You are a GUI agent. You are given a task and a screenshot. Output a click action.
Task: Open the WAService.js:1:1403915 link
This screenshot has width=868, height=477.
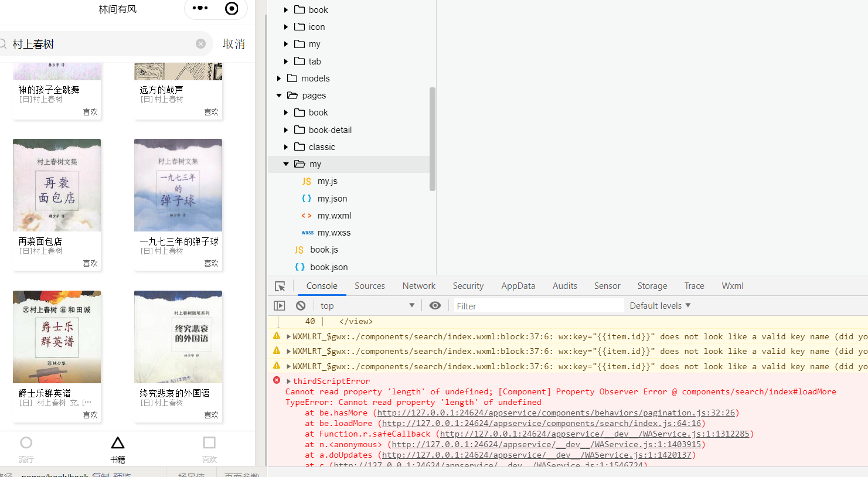tap(546, 445)
